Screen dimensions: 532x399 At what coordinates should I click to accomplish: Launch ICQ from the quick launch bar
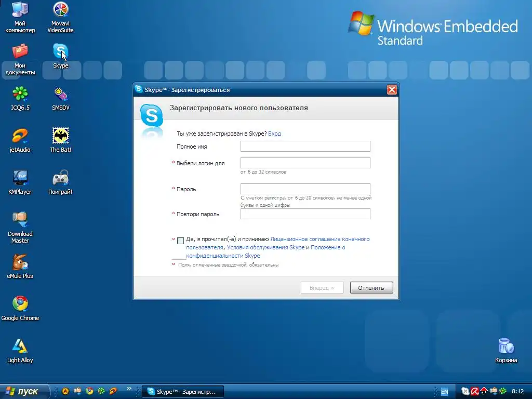tap(101, 391)
